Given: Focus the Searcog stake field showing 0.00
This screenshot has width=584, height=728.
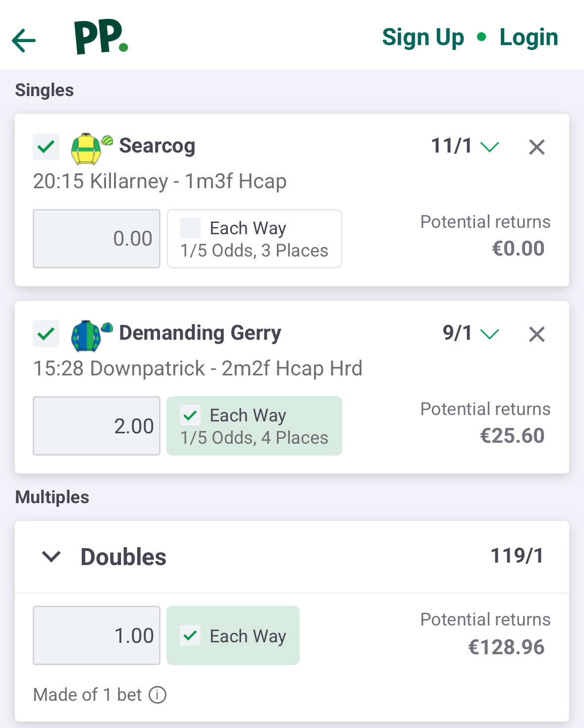Looking at the screenshot, I should pos(97,239).
